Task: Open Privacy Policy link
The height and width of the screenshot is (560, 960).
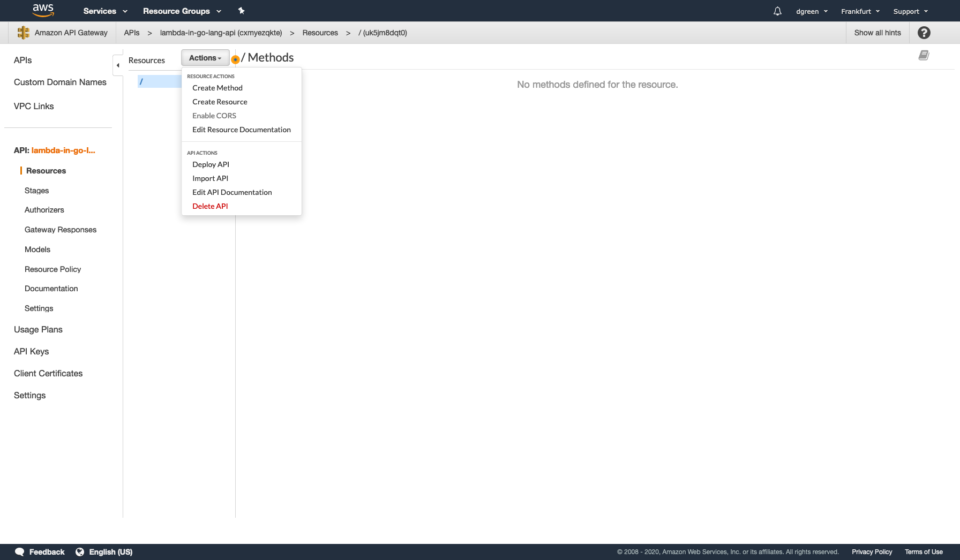Action: 872,552
